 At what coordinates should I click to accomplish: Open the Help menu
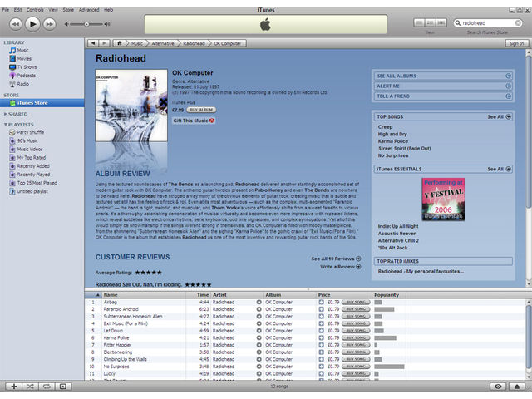point(109,10)
